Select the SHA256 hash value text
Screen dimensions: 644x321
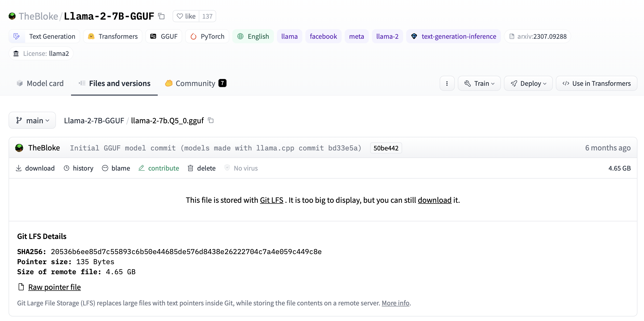(186, 252)
